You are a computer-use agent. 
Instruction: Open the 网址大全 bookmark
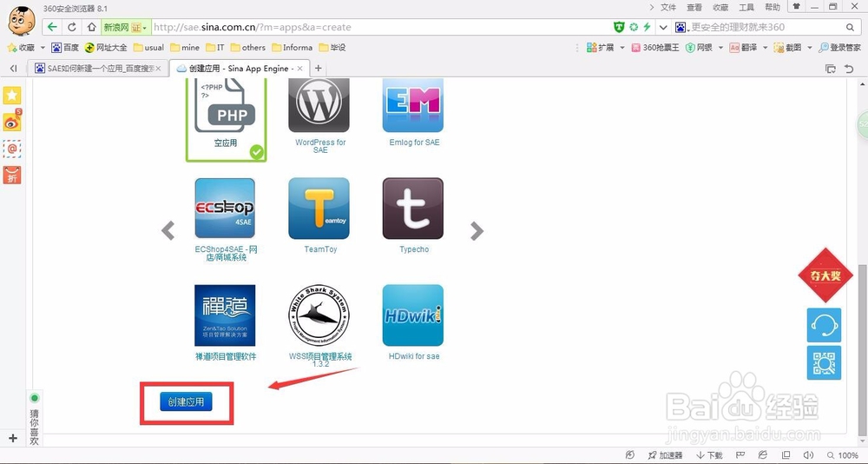tap(106, 48)
